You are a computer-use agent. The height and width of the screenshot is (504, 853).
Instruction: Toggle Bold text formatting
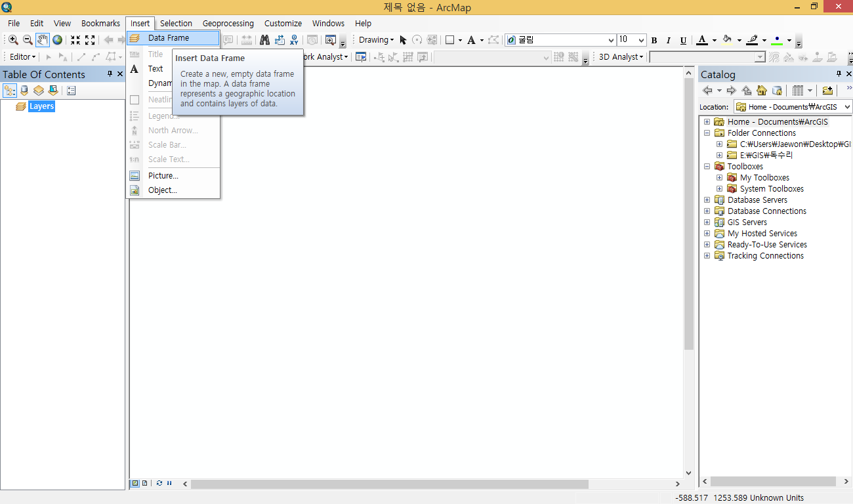[654, 40]
